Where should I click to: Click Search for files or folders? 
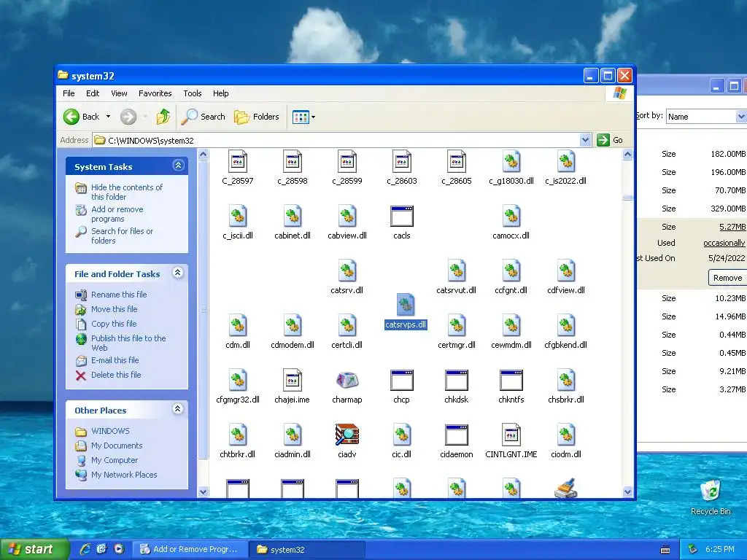122,236
